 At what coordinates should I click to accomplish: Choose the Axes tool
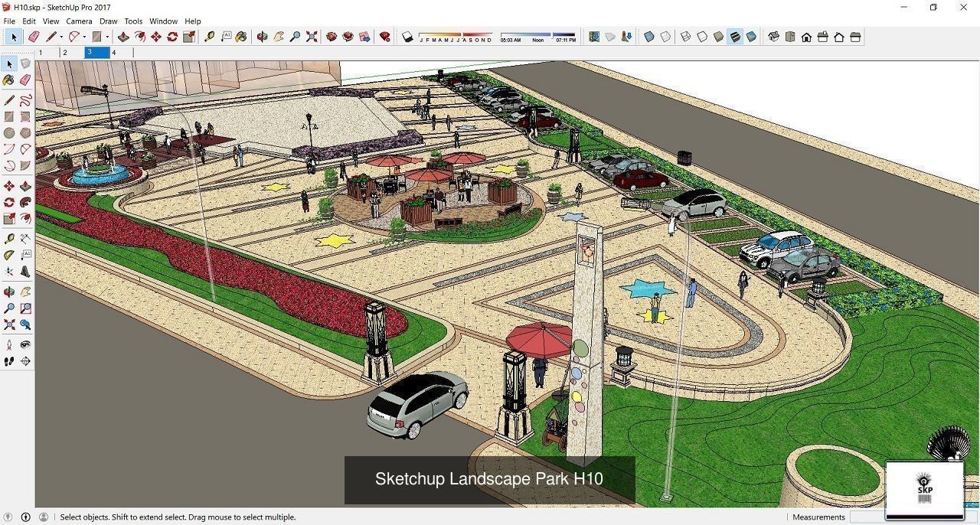click(x=9, y=271)
